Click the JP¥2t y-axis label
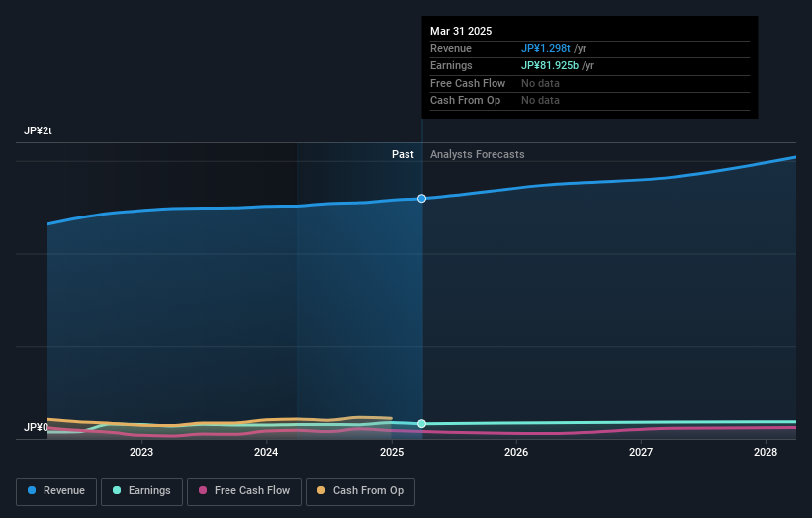Viewport: 812px width, 518px height. [x=38, y=130]
